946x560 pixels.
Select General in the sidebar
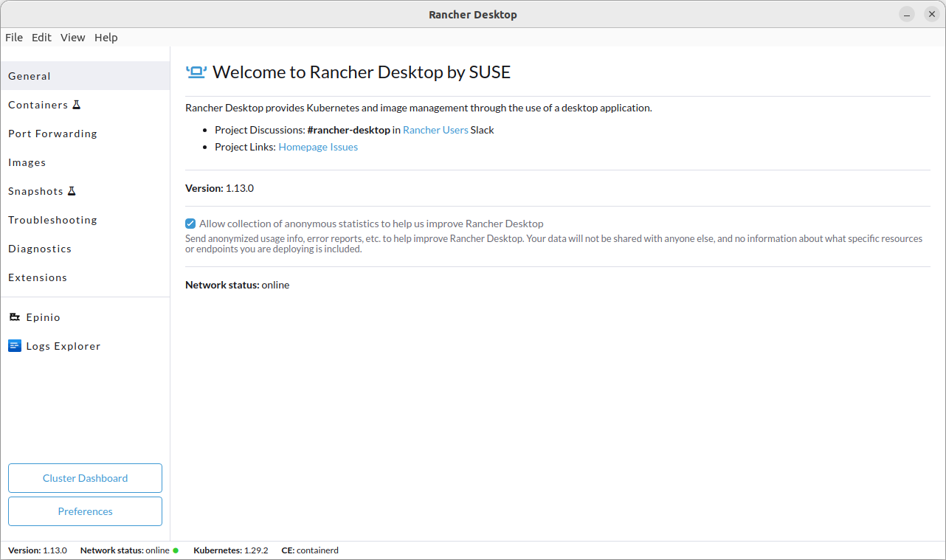point(85,76)
